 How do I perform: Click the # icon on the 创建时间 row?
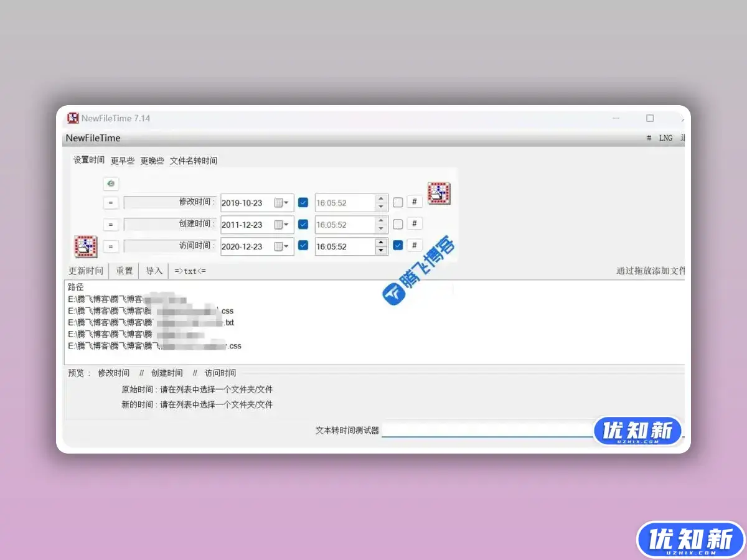[414, 223]
